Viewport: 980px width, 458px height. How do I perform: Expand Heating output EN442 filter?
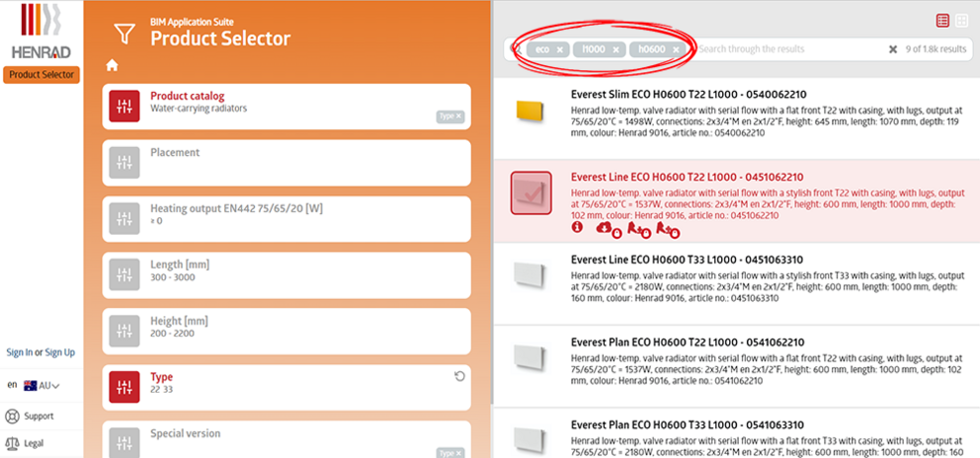tap(286, 219)
